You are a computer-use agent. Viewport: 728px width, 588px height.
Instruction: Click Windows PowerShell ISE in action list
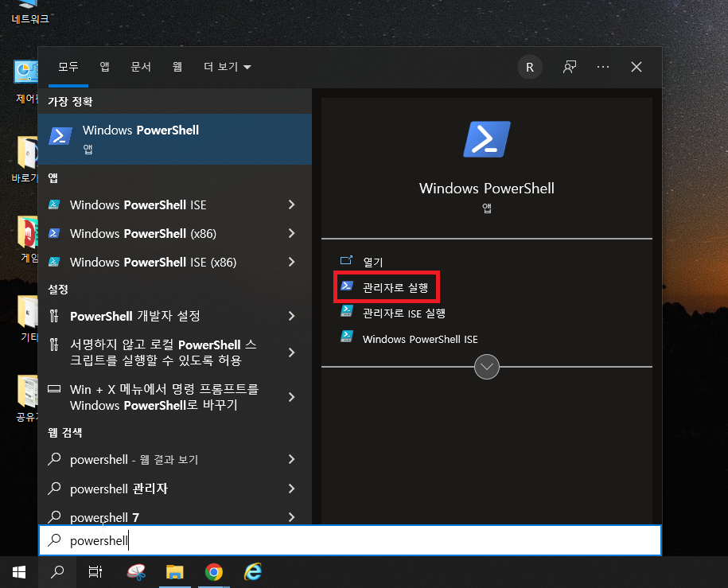click(x=420, y=340)
